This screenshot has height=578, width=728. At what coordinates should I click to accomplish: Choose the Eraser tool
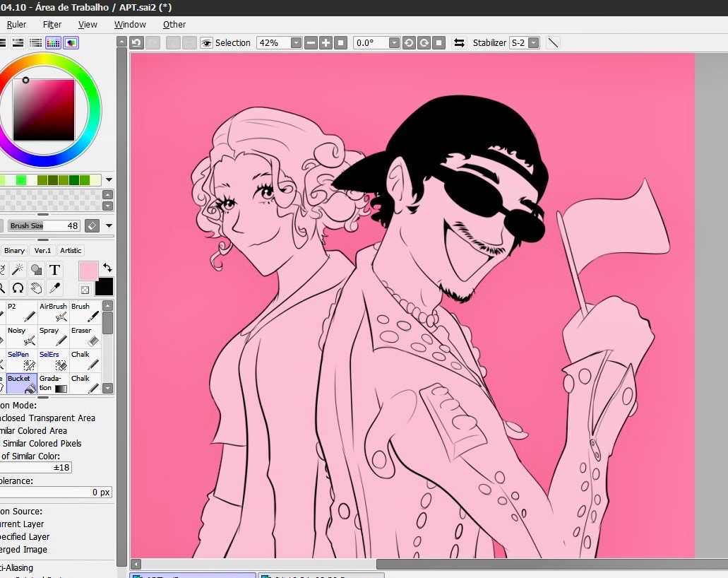coord(85,336)
